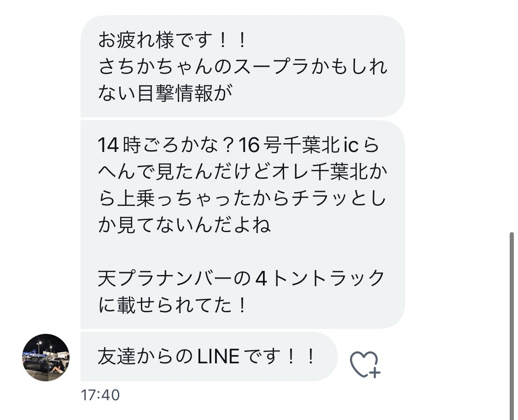This screenshot has height=420, width=518.
Task: Click the line へんで見たんだけどオレ千葉北か
Action: click(x=243, y=172)
